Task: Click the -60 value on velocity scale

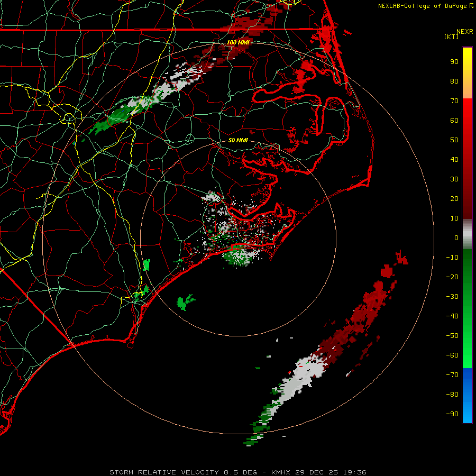Action: (x=452, y=355)
